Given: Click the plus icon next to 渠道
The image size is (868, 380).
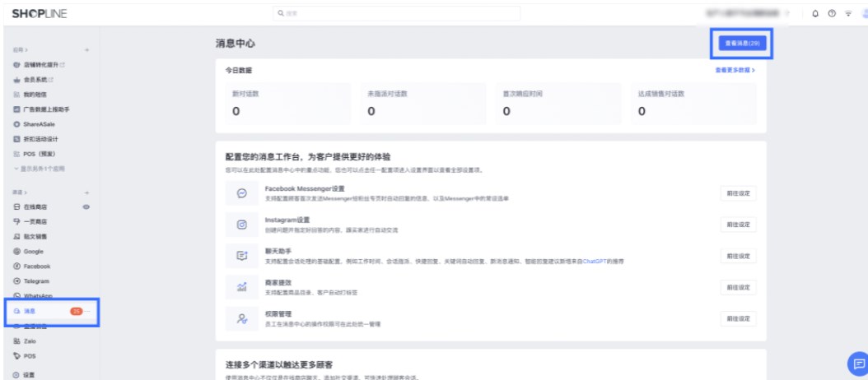Looking at the screenshot, I should (x=86, y=192).
